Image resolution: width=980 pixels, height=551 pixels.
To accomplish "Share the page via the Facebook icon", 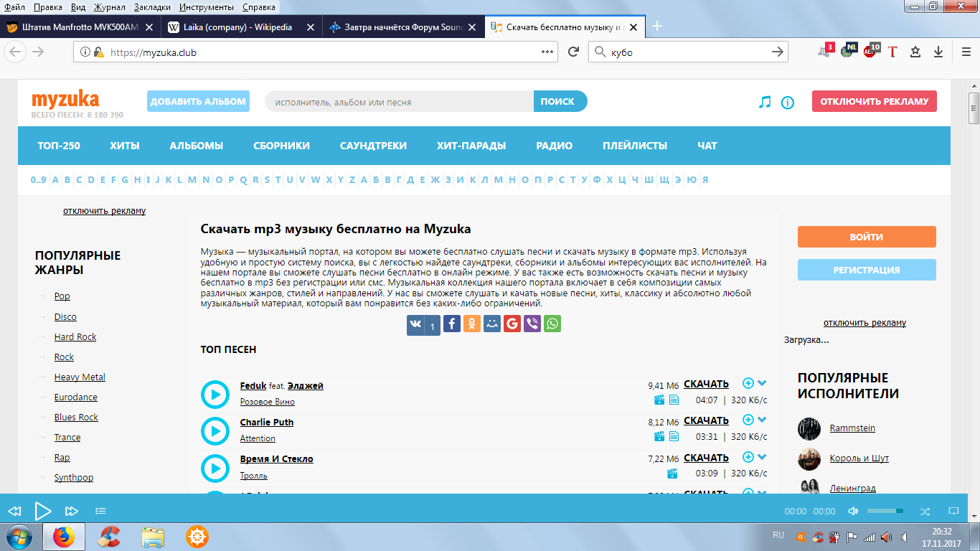I will [451, 324].
